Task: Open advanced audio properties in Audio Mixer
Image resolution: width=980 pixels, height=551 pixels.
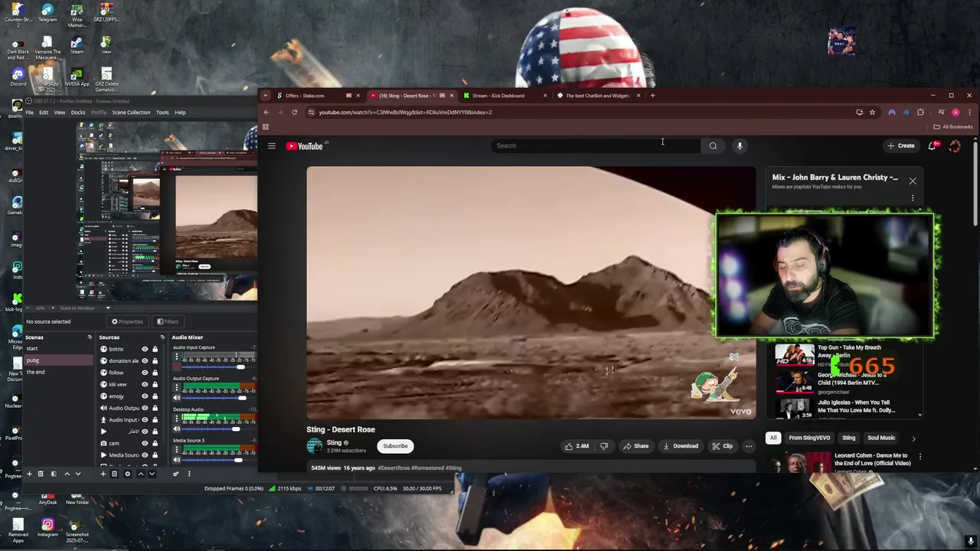Action: point(176,474)
